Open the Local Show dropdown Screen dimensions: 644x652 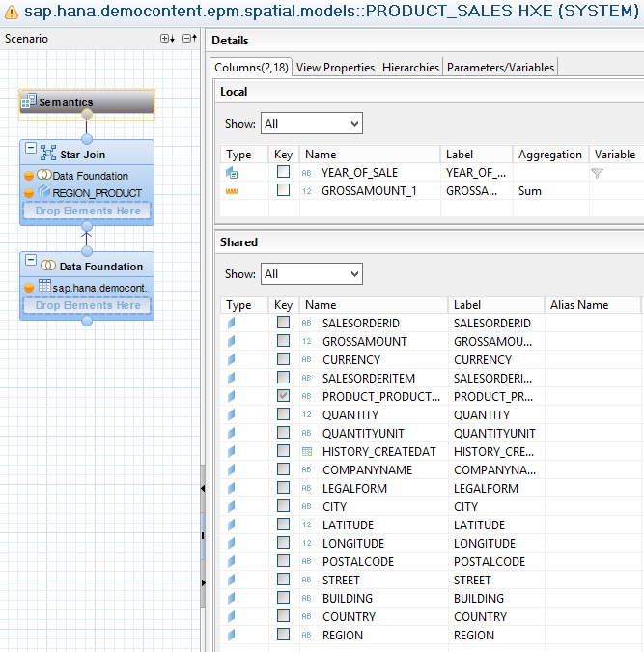(x=312, y=124)
